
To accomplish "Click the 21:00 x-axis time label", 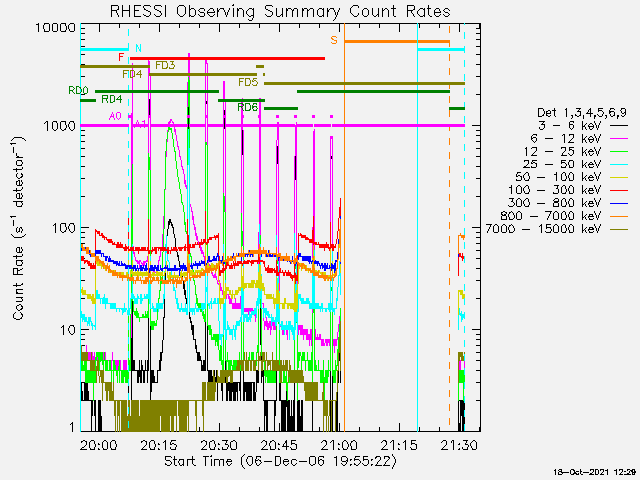I will pos(339,445).
